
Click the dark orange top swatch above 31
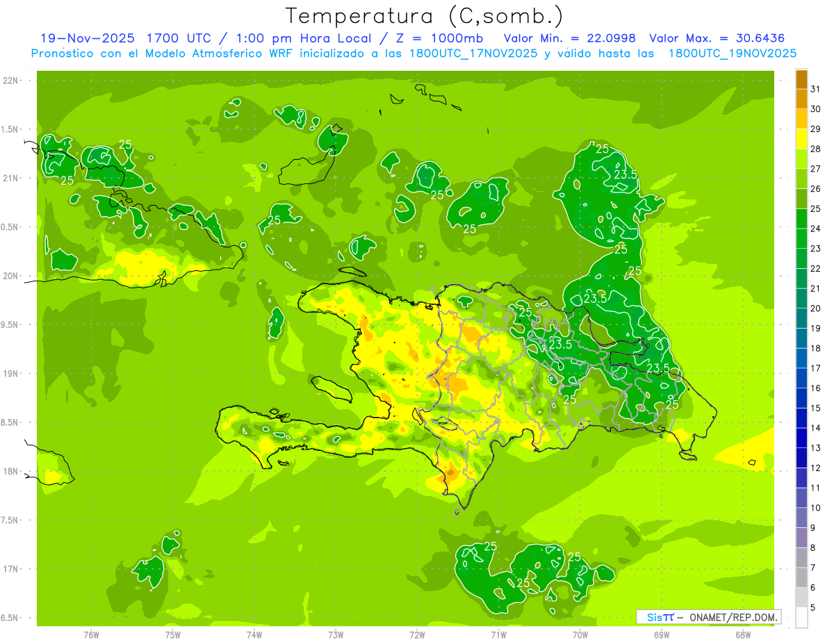tap(801, 79)
